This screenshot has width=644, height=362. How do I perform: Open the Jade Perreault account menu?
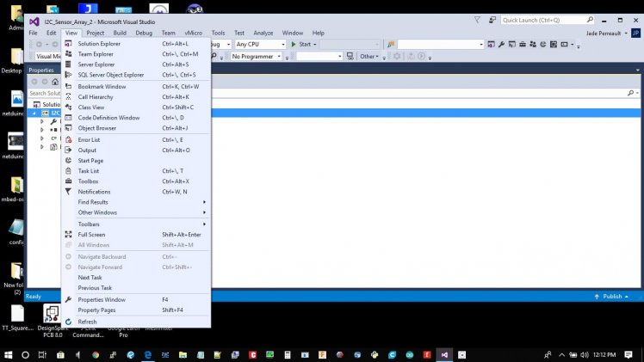608,33
